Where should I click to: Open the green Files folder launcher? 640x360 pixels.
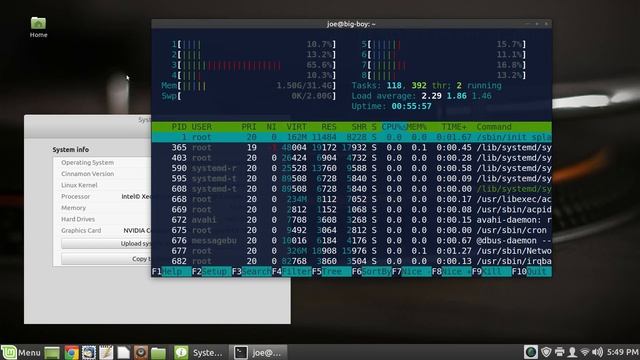(158, 353)
